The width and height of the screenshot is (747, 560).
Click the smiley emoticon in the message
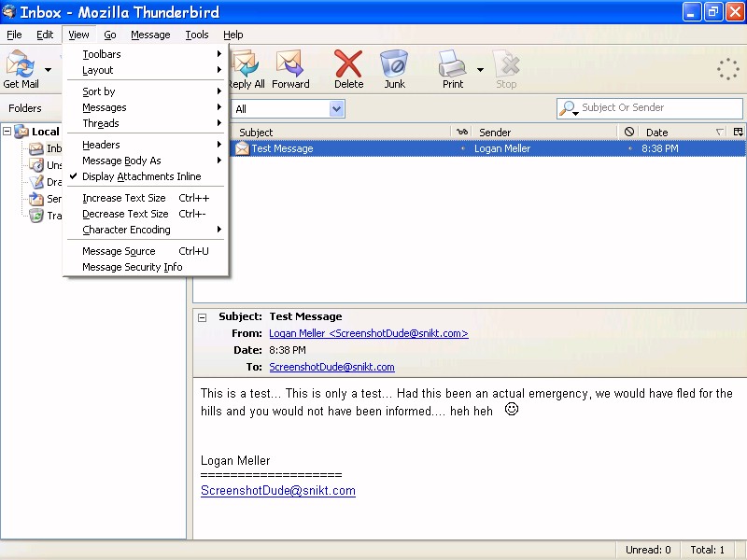coord(511,409)
